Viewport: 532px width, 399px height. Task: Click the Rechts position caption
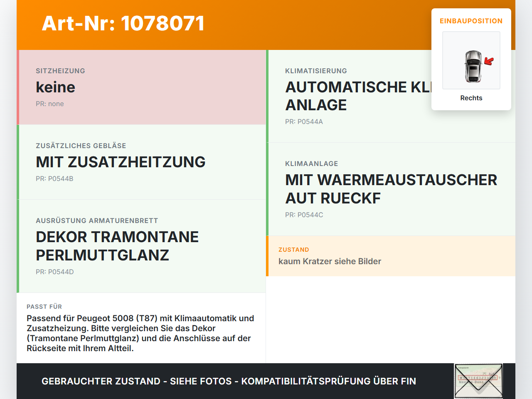[471, 98]
